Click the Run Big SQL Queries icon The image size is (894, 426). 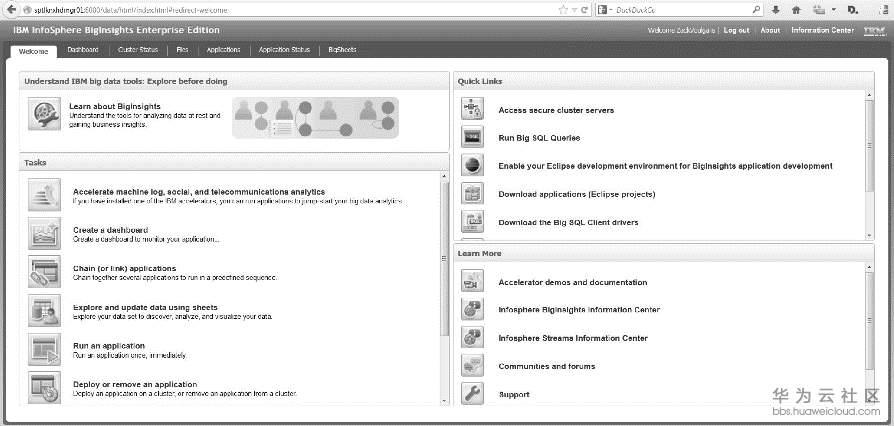(473, 137)
